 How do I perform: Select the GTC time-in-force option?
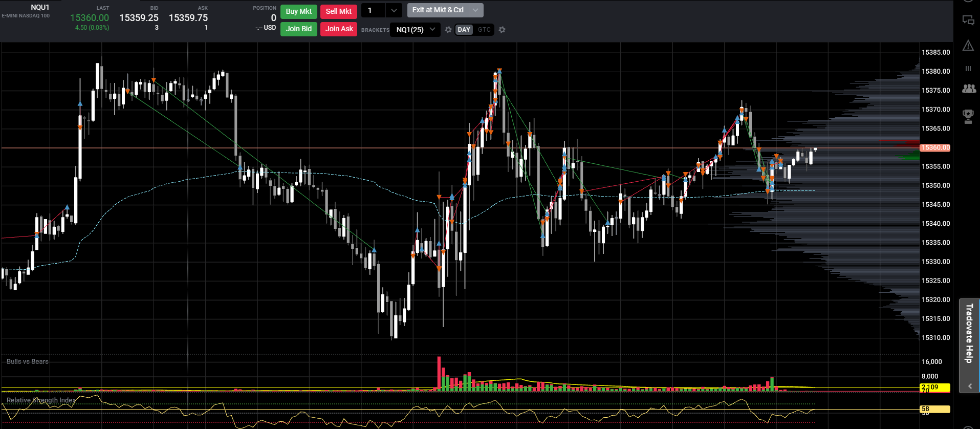484,30
